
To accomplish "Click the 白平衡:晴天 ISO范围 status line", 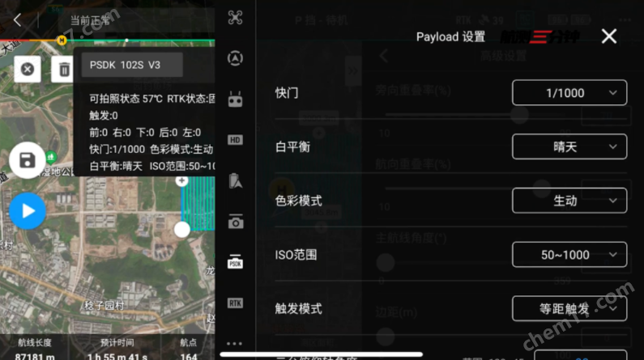I will (152, 166).
